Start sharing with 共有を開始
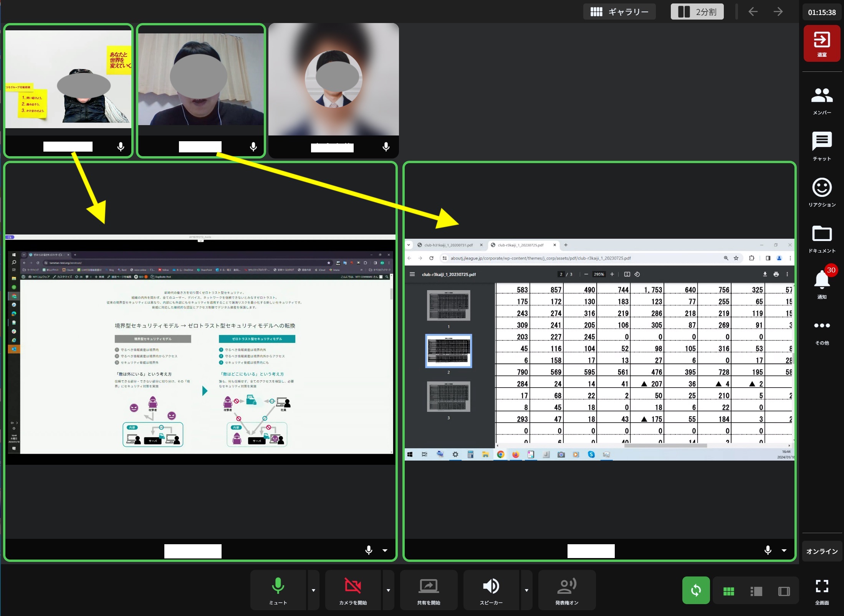844x616 pixels. tap(429, 590)
